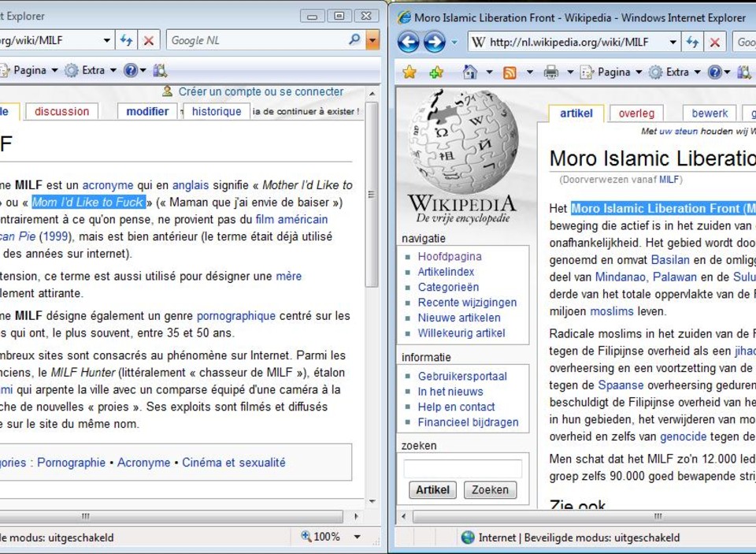Open the Extra menu in the left window
Viewport: 756px width, 554px height.
coord(91,70)
